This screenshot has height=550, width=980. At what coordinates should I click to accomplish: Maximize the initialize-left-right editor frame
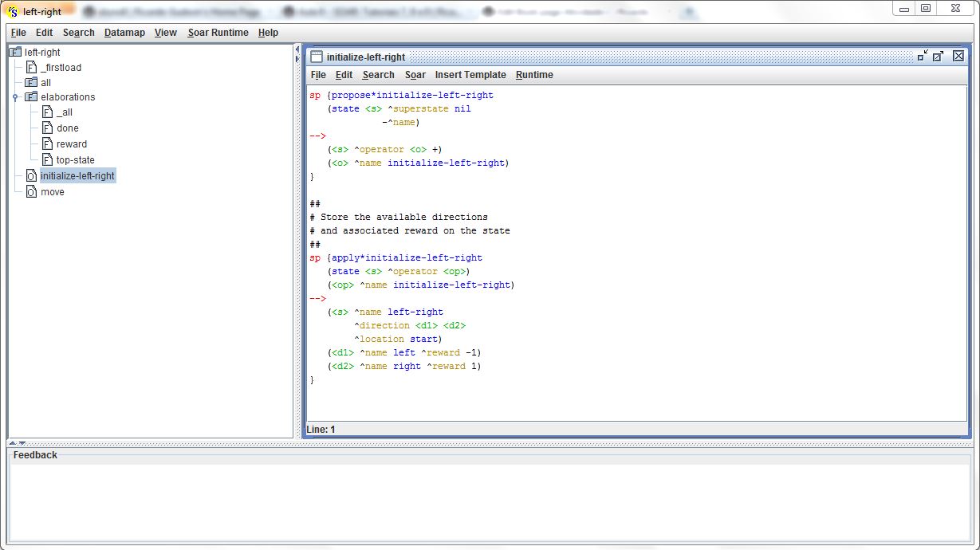click(x=939, y=56)
